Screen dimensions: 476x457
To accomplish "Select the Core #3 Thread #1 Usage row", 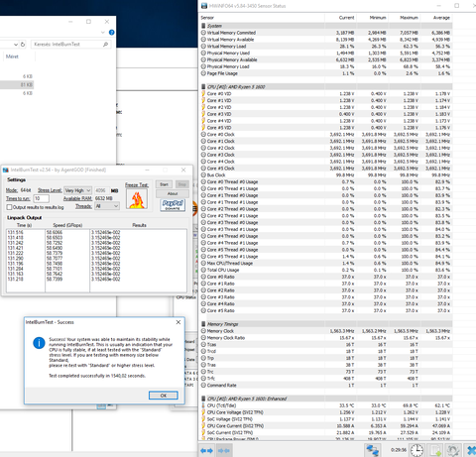I will (x=325, y=229).
